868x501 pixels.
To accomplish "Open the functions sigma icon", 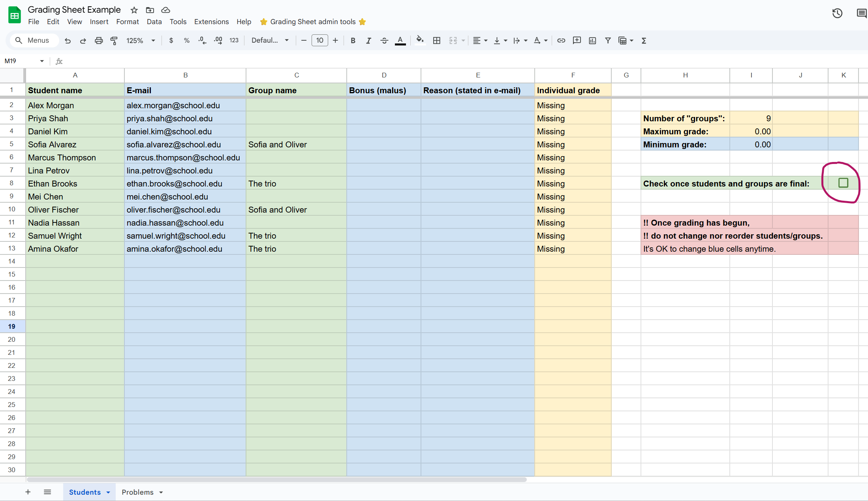I will 644,40.
